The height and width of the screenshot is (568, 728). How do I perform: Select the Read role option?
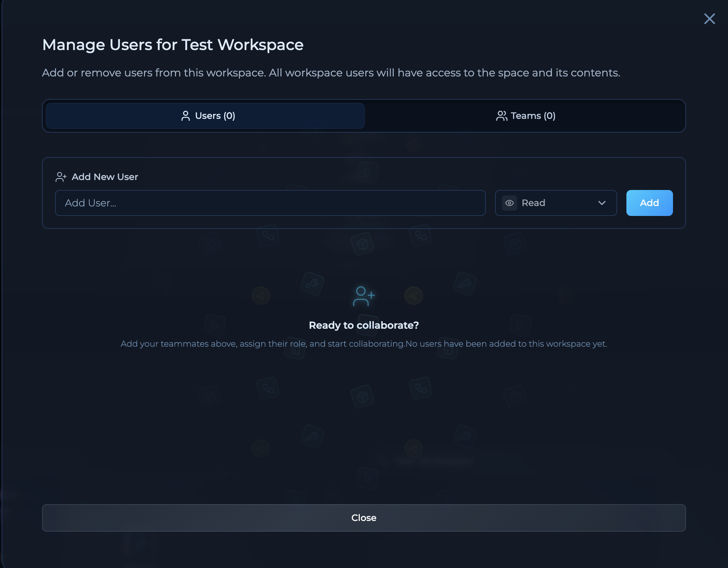[x=533, y=203]
